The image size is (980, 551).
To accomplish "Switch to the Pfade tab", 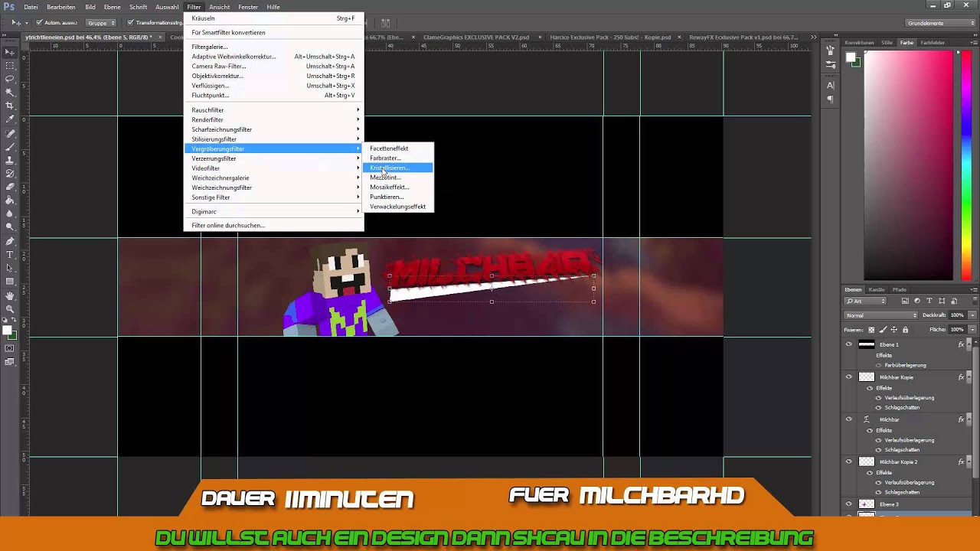I will [900, 289].
